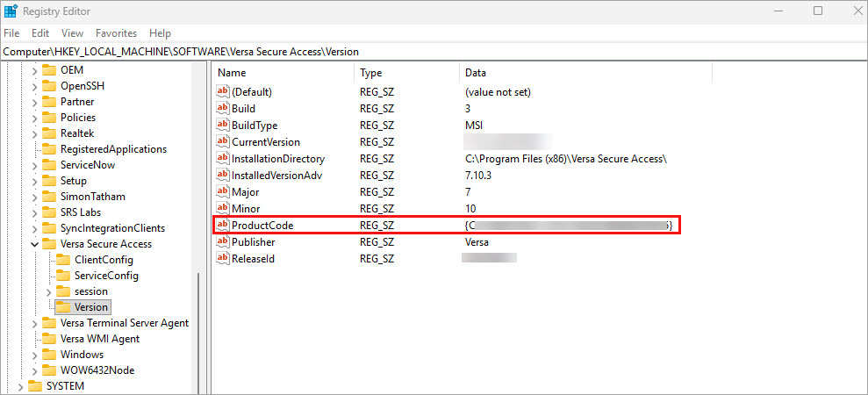Click the 7.10.3 data value
The width and height of the screenshot is (868, 395).
click(479, 176)
